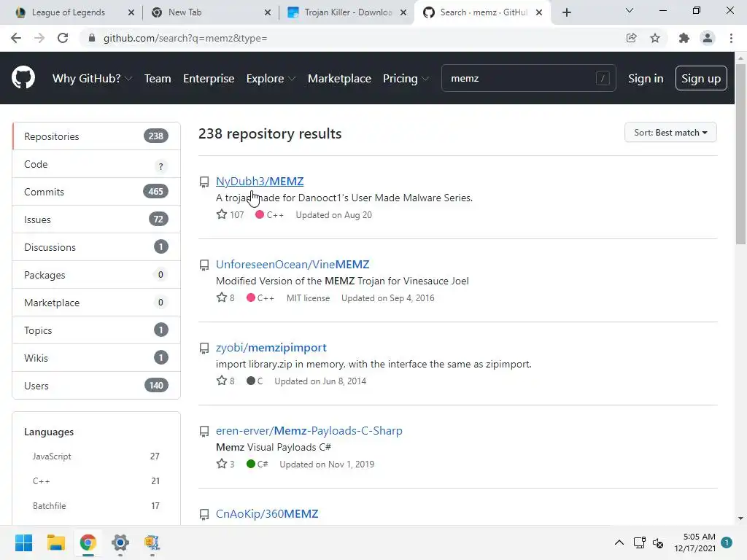The width and height of the screenshot is (747, 560).
Task: Open the notification badge in the tray
Action: pyautogui.click(x=727, y=542)
